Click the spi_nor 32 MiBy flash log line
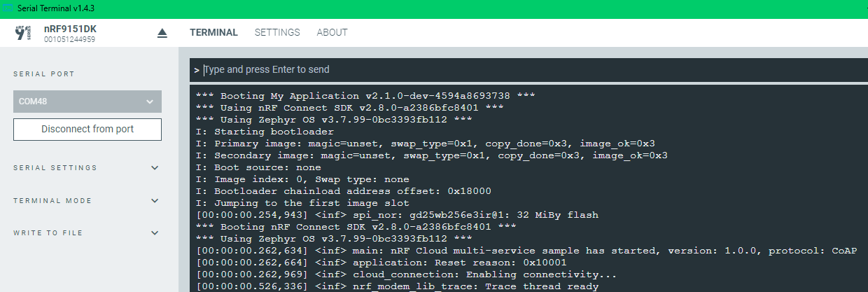Image resolution: width=868 pixels, height=292 pixels. 398,215
